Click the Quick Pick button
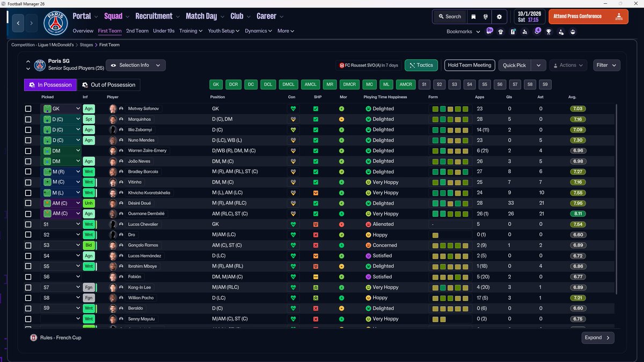 [515, 65]
